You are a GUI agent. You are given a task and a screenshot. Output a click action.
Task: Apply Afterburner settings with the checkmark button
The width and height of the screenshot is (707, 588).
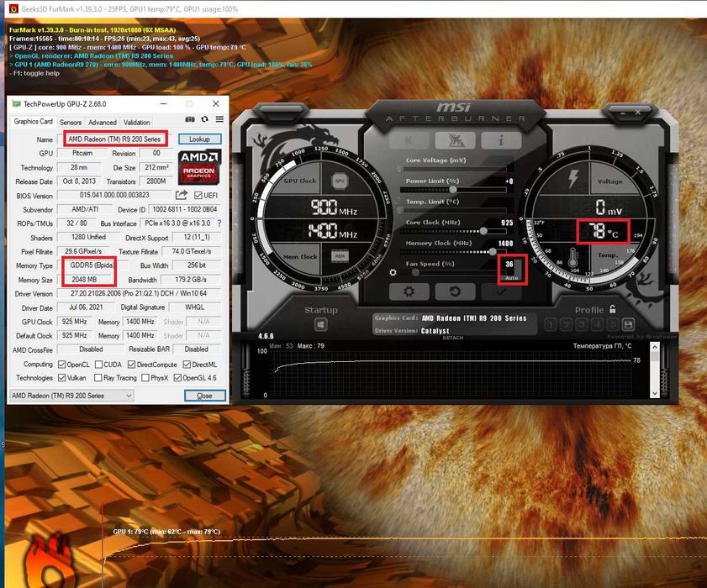[x=501, y=291]
